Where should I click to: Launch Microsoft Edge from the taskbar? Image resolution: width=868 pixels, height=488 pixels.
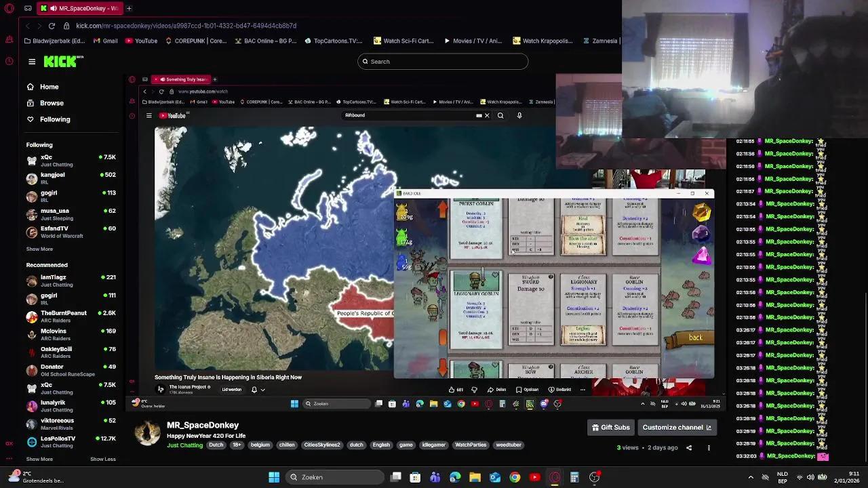tap(455, 477)
